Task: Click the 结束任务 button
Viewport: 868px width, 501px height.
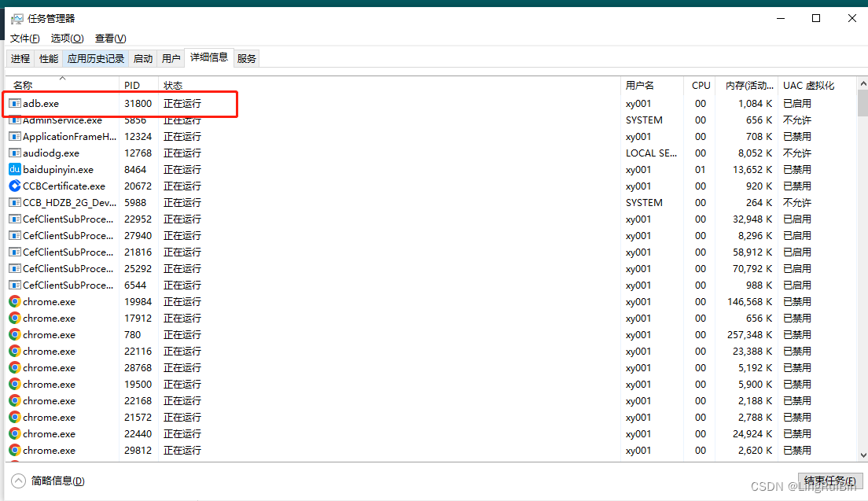Action: click(x=829, y=481)
